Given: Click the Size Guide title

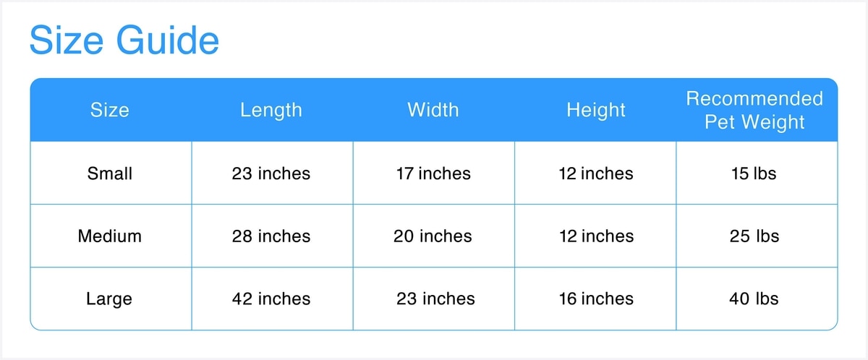Looking at the screenshot, I should (124, 41).
